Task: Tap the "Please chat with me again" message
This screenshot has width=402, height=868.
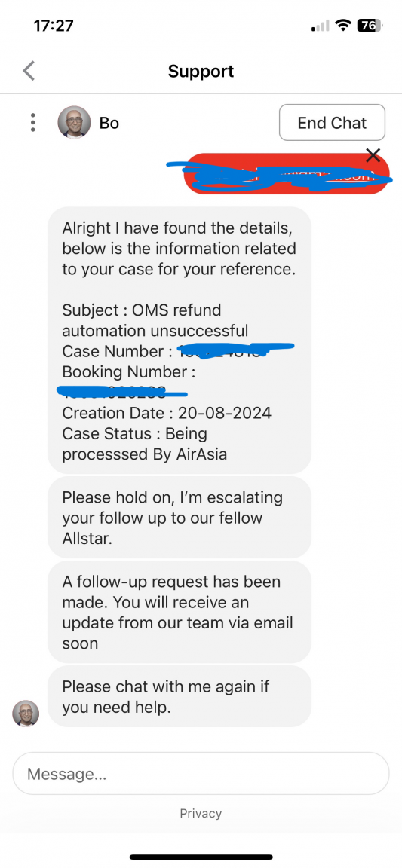Action: point(179,696)
